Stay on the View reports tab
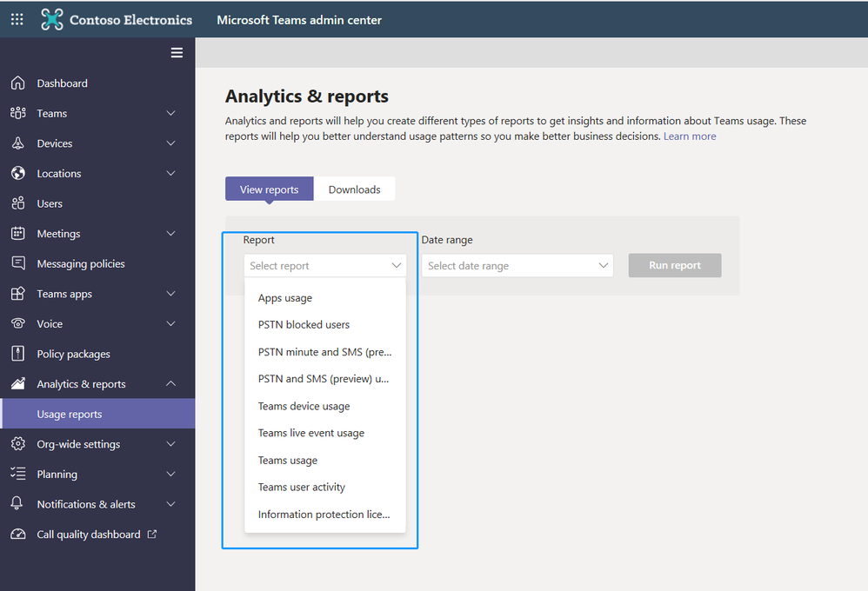The image size is (868, 591). (x=269, y=189)
